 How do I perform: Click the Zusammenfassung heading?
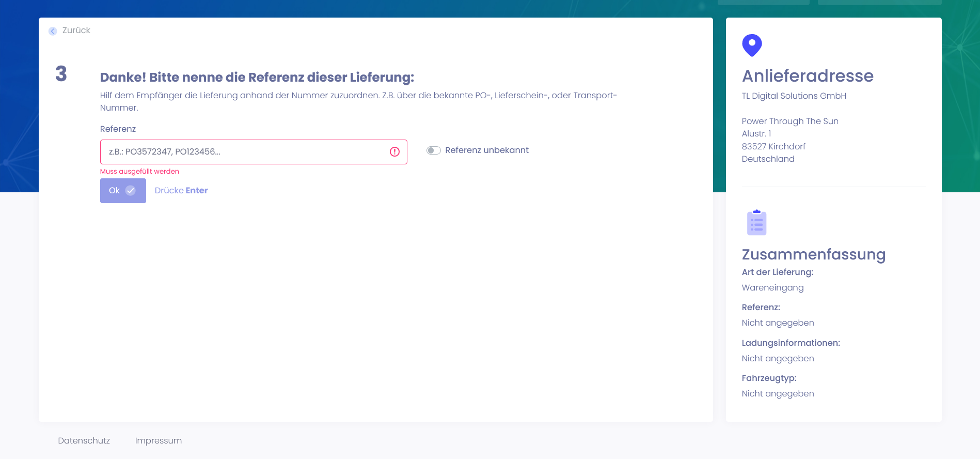click(813, 254)
